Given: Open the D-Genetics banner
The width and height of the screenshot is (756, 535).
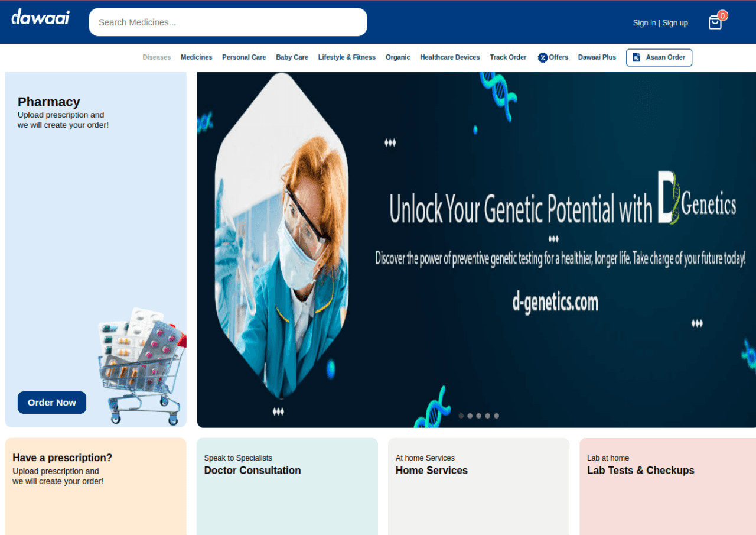Looking at the screenshot, I should click(x=477, y=249).
